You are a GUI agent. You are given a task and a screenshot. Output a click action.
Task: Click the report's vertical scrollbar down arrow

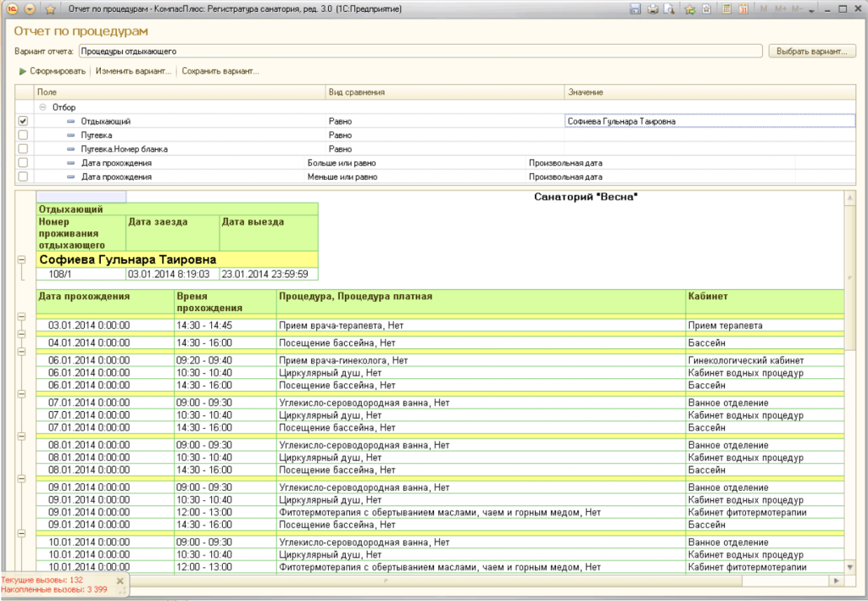click(850, 566)
